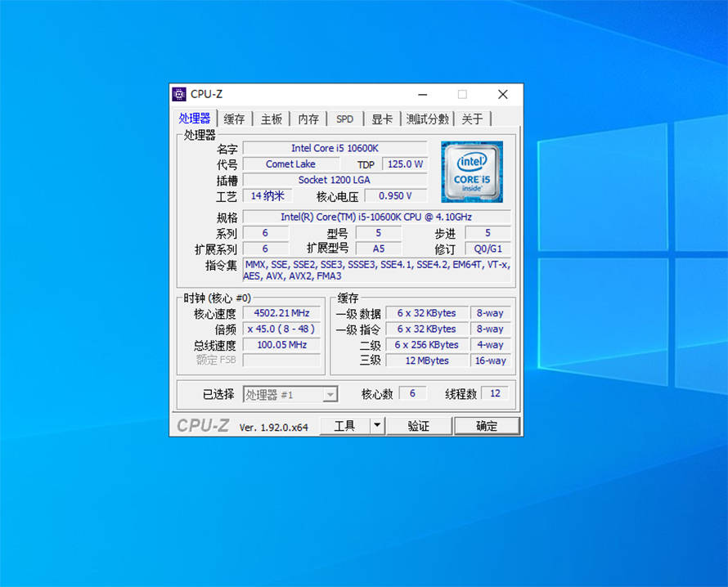
Task: Click the processor name field Intel Core i5 10600K
Action: 335,148
